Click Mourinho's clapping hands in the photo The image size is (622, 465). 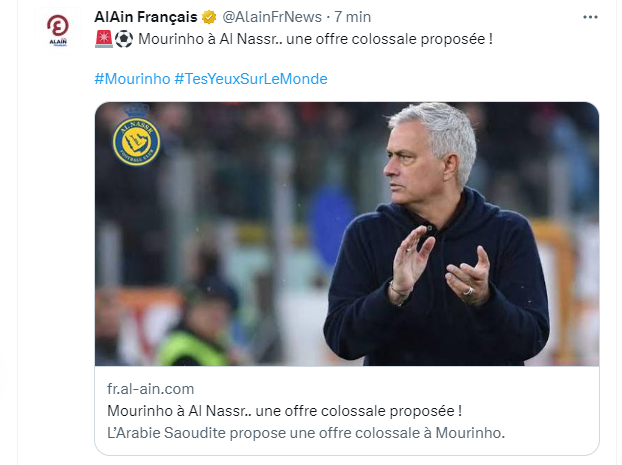(x=441, y=271)
